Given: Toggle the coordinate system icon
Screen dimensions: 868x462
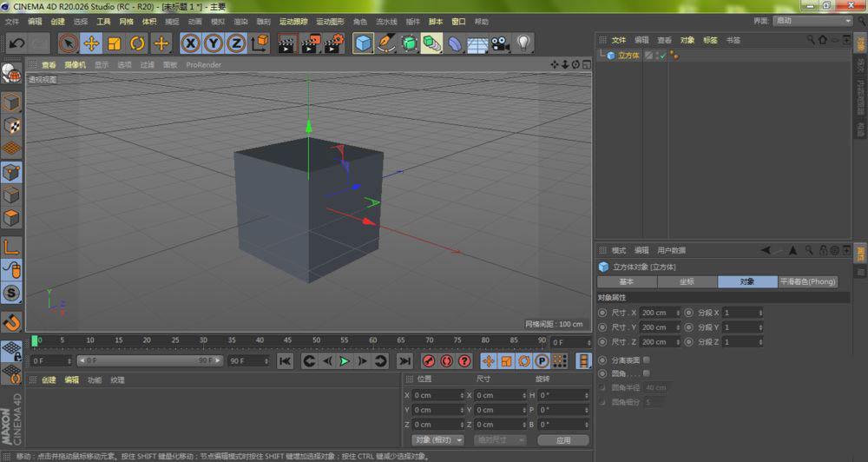Looking at the screenshot, I should click(x=260, y=43).
